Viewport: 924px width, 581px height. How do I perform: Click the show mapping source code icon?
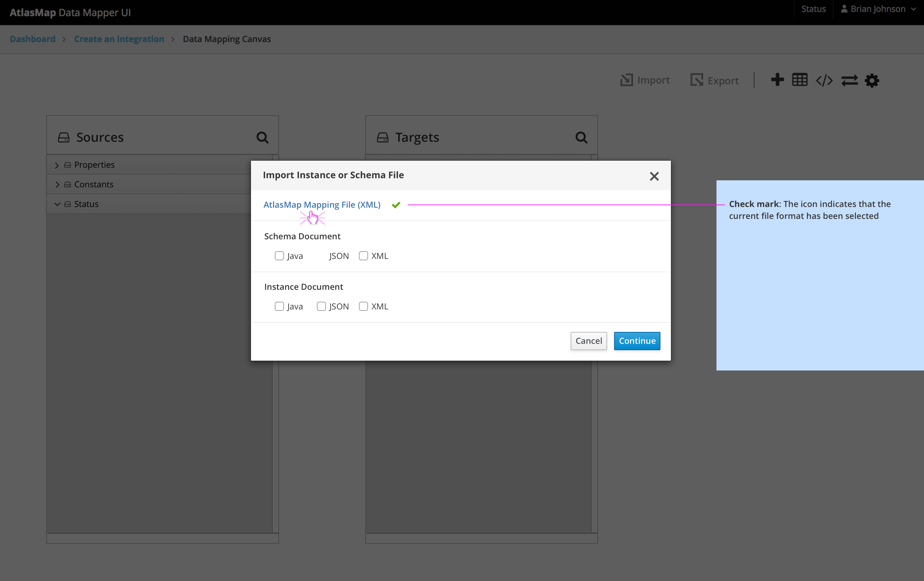coord(824,80)
